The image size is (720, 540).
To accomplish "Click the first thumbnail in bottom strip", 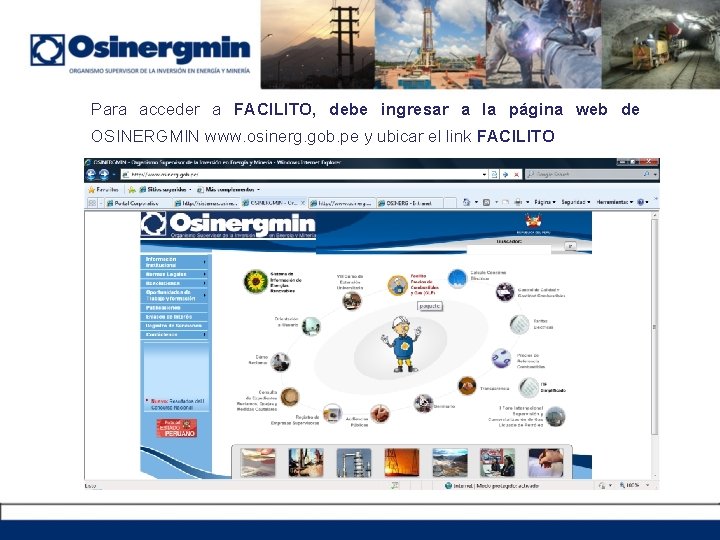I will point(258,462).
